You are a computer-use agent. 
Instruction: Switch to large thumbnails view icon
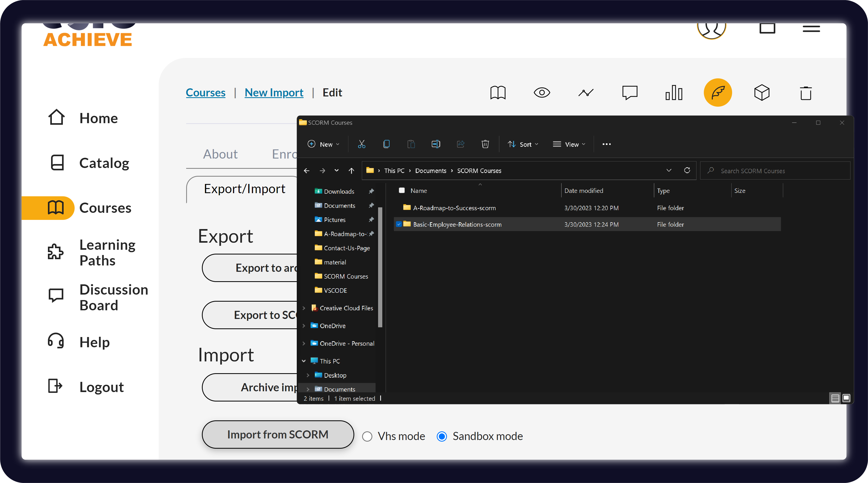click(846, 398)
